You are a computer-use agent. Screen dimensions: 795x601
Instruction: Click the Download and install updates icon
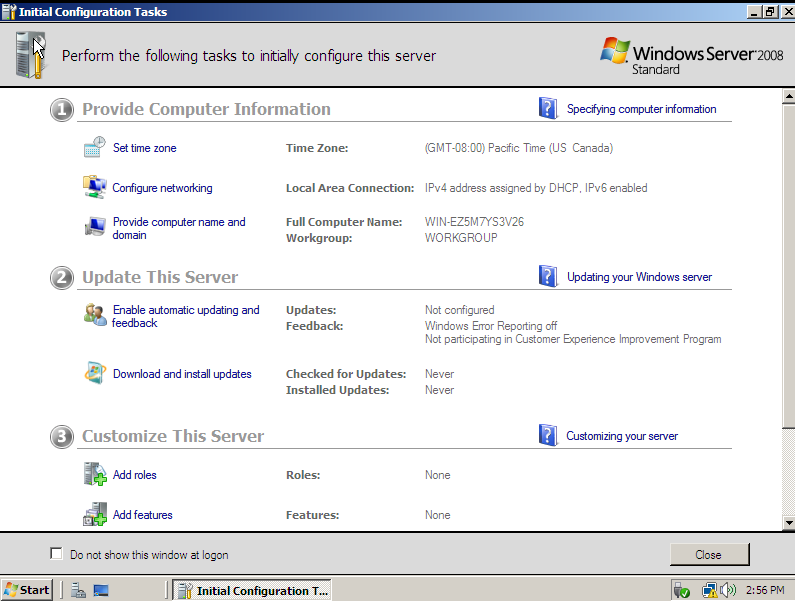(x=95, y=373)
